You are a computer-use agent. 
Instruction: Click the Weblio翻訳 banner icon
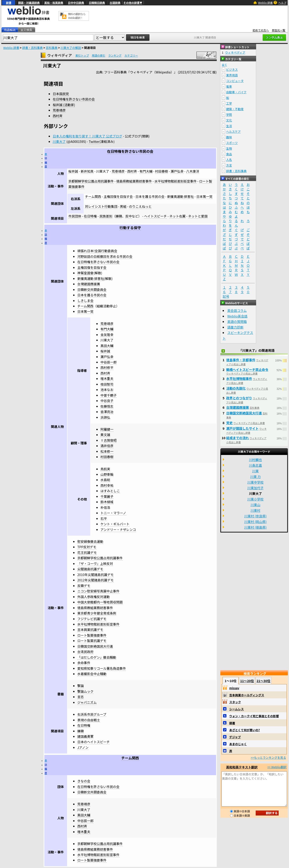click(63, 16)
